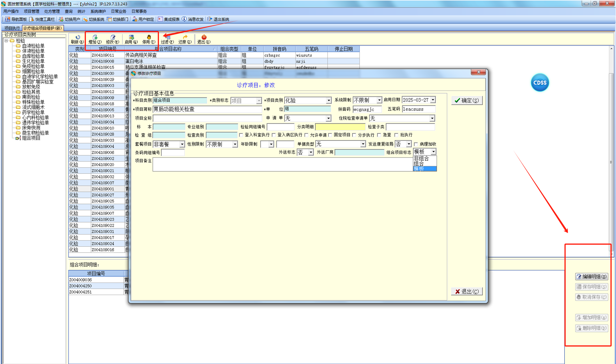Image resolution: width=616 pixels, height=364 pixels.
Task: Click the 增加 add item icon
Action: (x=95, y=37)
